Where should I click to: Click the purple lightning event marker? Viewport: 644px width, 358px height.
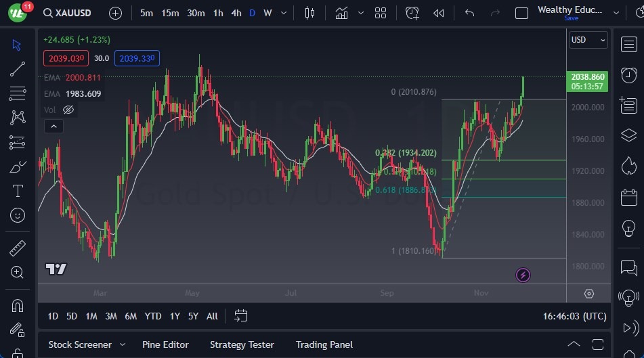coord(523,275)
